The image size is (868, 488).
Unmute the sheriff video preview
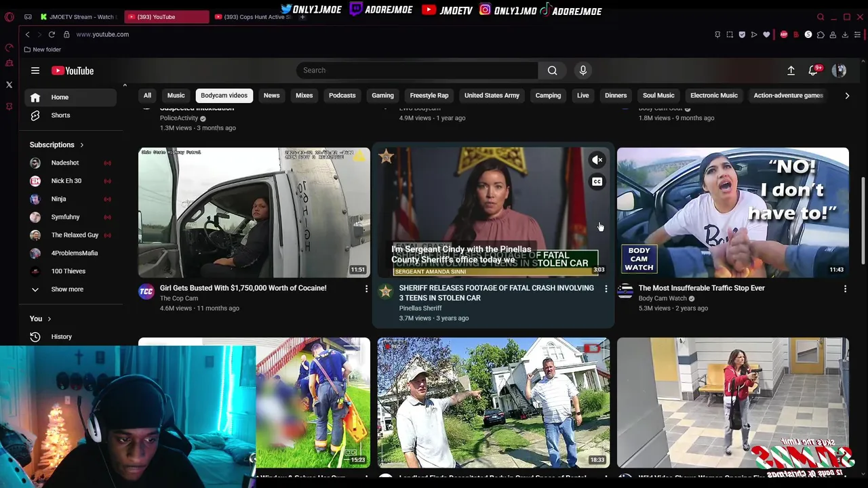[597, 161]
